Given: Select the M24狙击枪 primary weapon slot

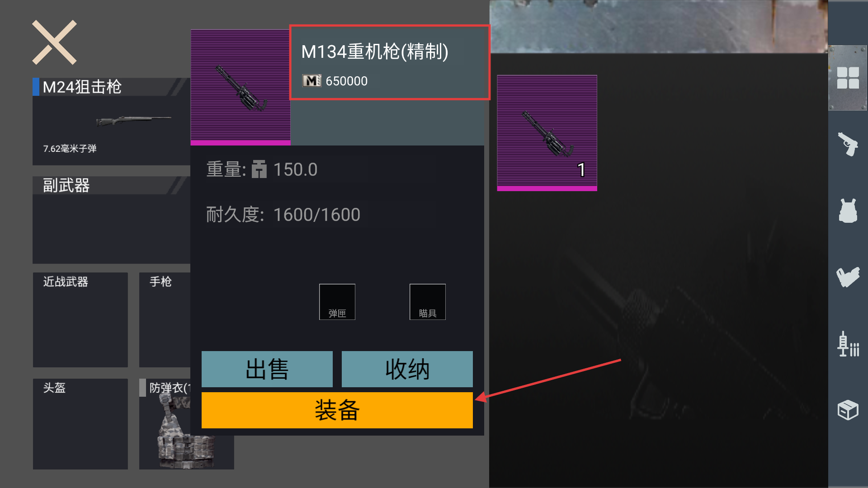Looking at the screenshot, I should 111,122.
